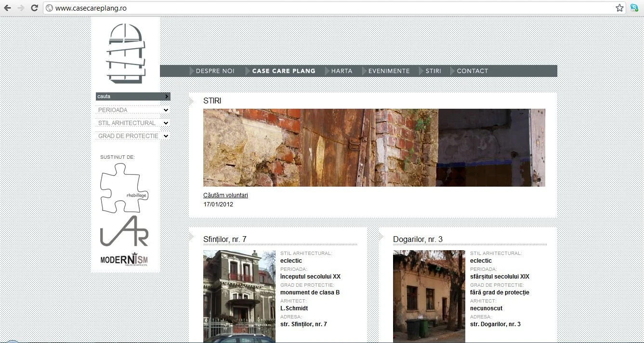Reload the page with the refresh icon
This screenshot has height=343, width=644.
click(34, 8)
